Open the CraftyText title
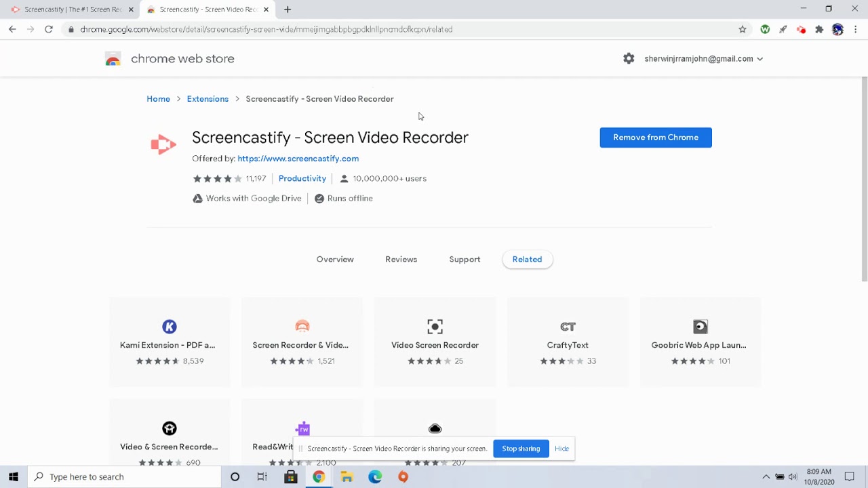The height and width of the screenshot is (488, 868). click(x=568, y=345)
